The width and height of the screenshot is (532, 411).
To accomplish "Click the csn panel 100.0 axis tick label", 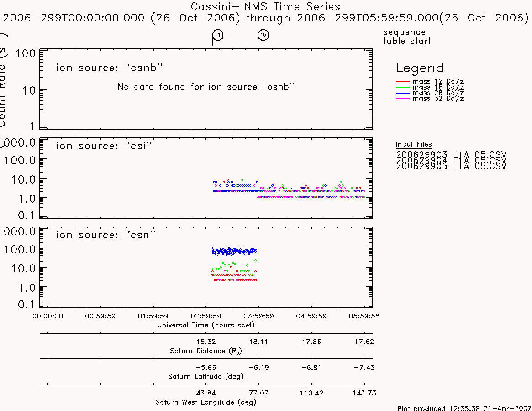I will click(x=20, y=249).
